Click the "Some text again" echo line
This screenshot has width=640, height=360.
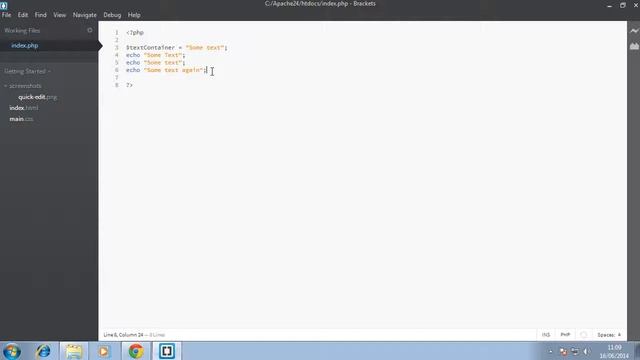(x=167, y=70)
